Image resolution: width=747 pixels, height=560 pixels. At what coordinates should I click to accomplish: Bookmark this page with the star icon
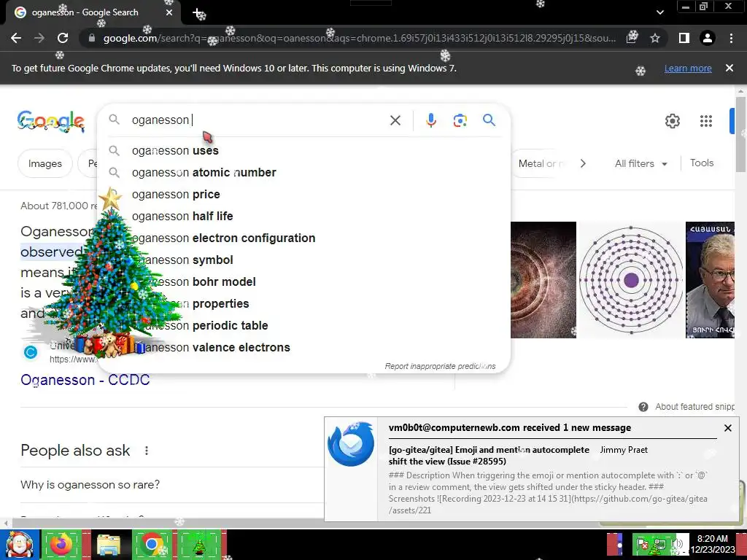[655, 38]
